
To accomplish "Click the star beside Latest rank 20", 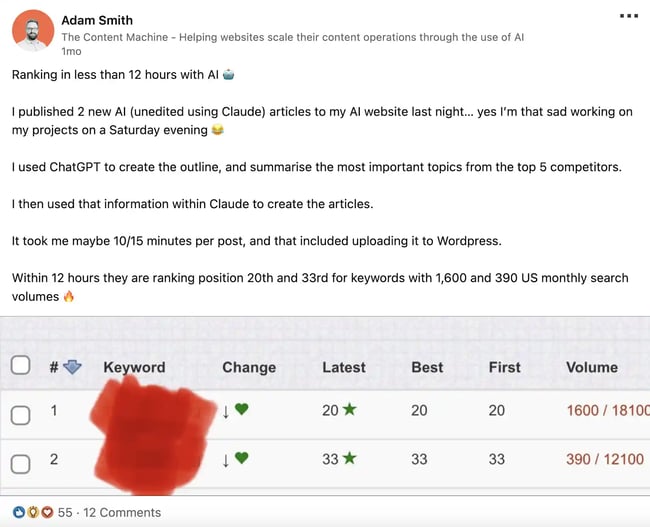I will [350, 410].
